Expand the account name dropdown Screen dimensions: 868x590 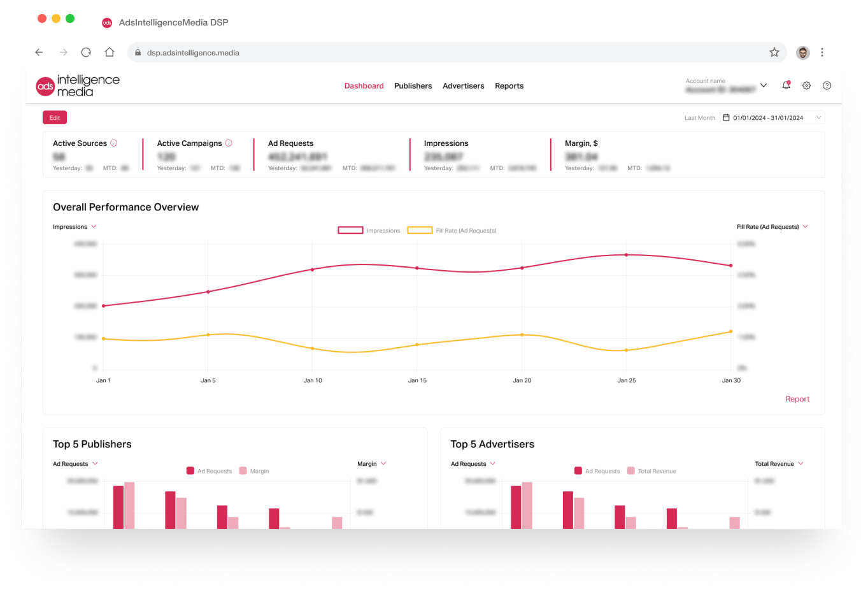tap(764, 85)
